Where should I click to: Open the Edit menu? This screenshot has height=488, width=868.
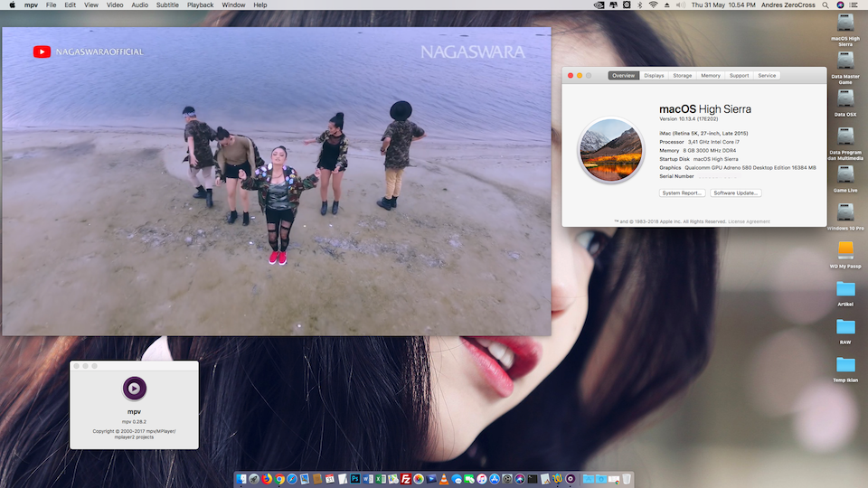tap(70, 5)
